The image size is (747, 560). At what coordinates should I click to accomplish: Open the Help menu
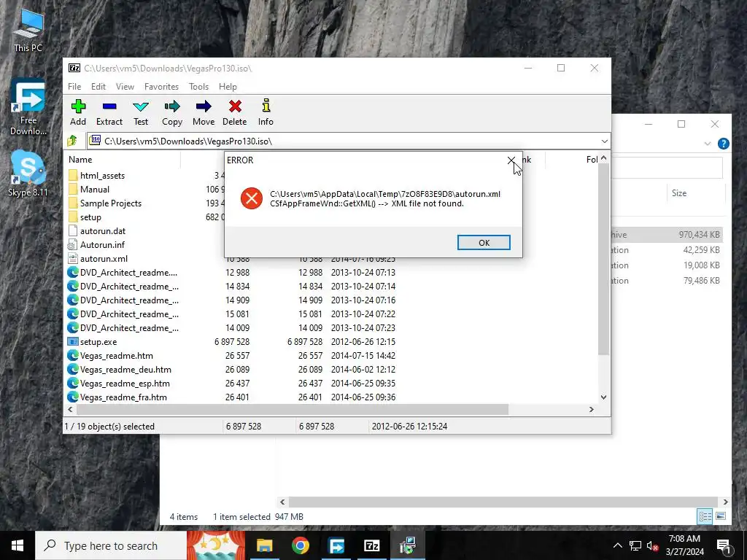[228, 87]
